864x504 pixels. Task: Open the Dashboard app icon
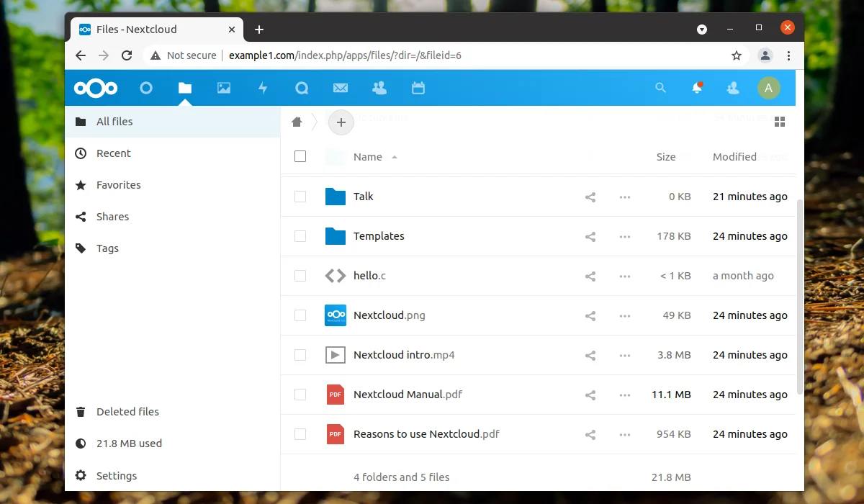click(146, 88)
